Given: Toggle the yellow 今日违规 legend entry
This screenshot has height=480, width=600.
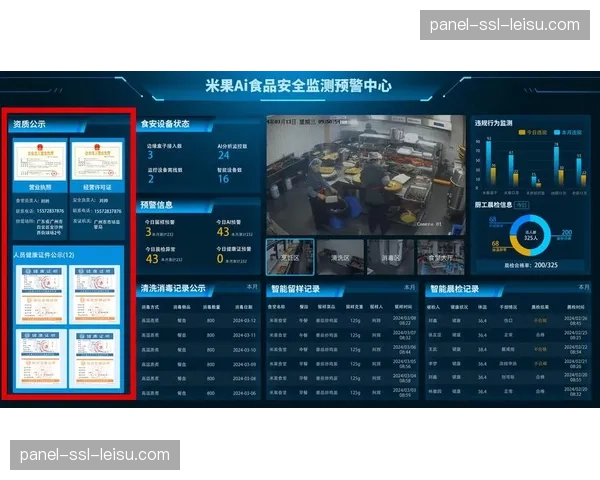Looking at the screenshot, I should coord(533,132).
